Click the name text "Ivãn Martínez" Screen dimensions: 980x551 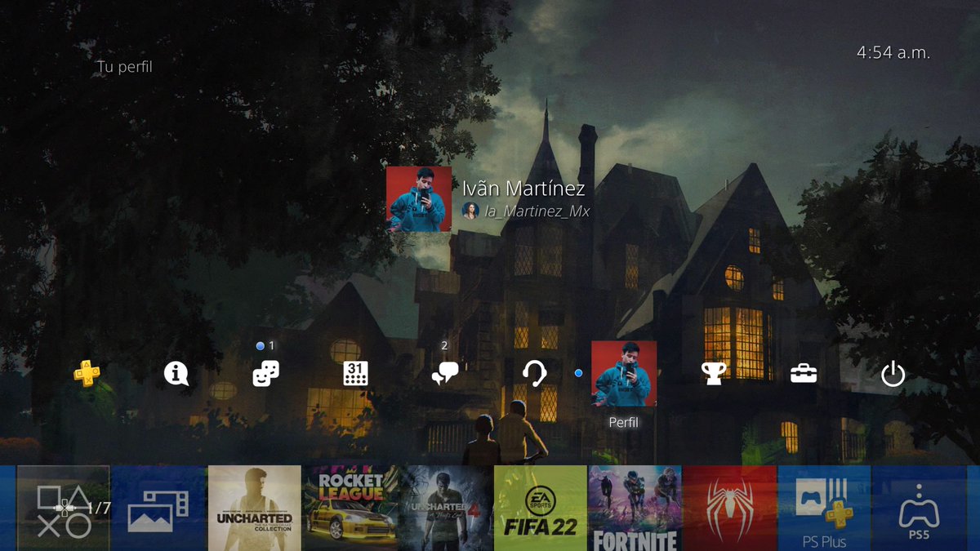tap(523, 189)
